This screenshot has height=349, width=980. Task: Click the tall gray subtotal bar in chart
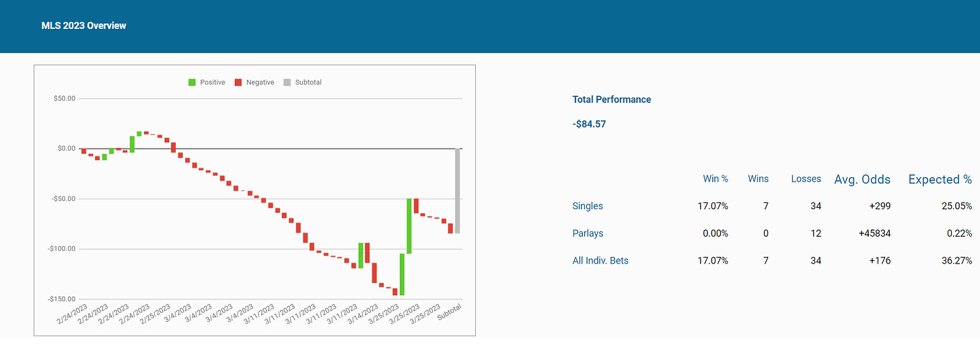pos(457,191)
